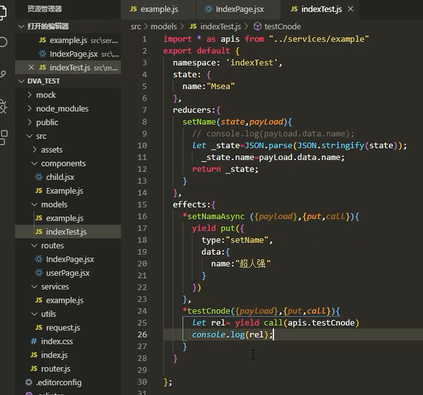Click line number 1 in gutter
Viewport: 423px width, 395px height.
144,39
